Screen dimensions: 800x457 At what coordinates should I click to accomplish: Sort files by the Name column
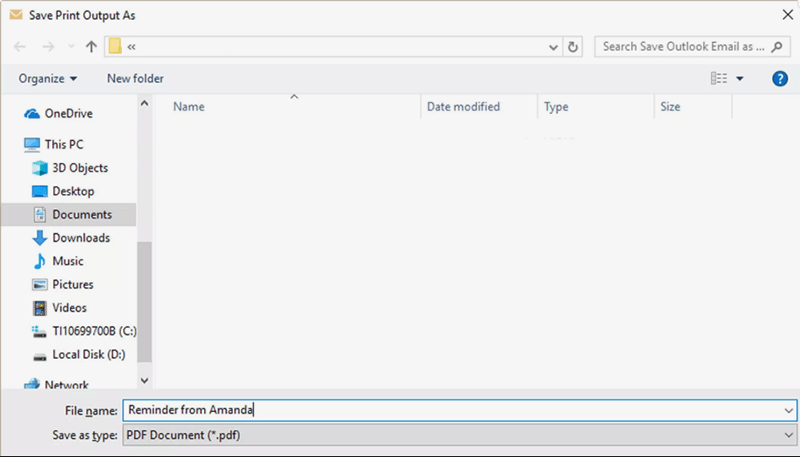tap(189, 107)
